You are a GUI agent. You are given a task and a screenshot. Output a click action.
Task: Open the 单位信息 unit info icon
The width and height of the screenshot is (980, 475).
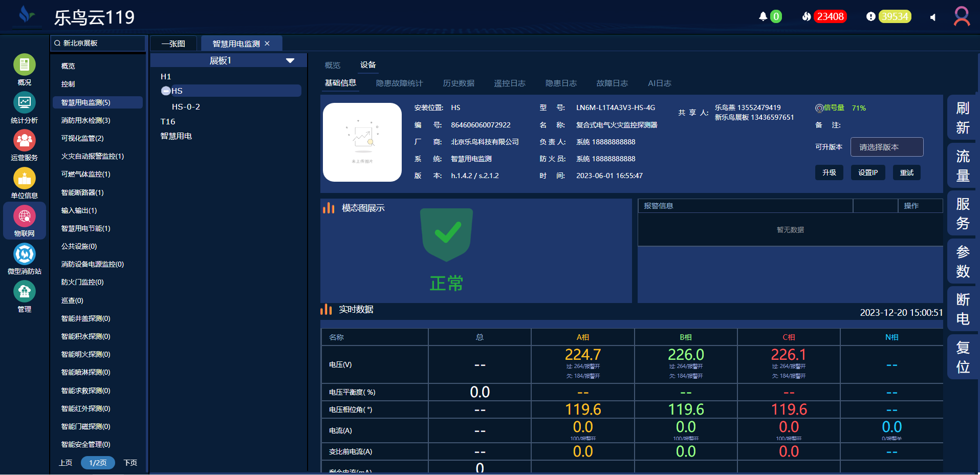point(24,179)
